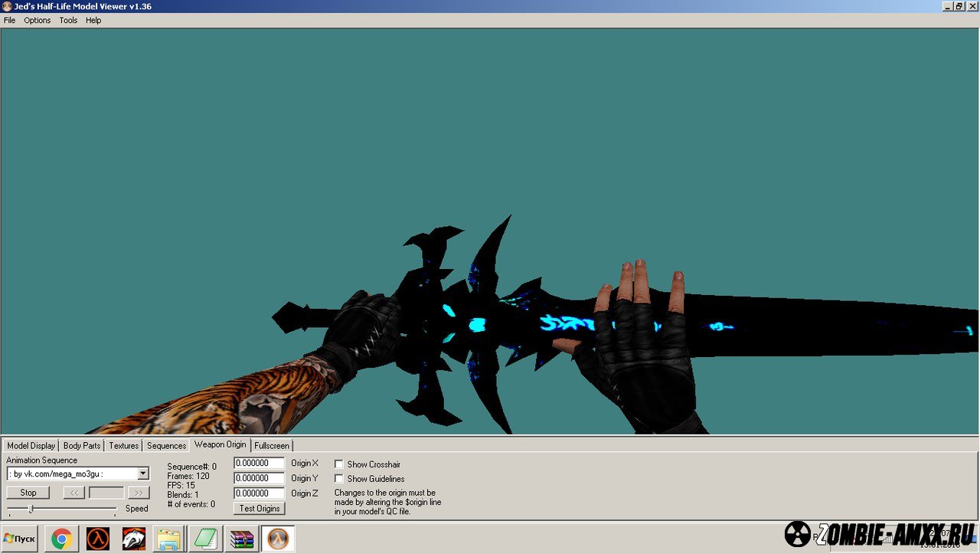Switch to the Body Parts tab
Screen dimensions: 980x554
82,445
